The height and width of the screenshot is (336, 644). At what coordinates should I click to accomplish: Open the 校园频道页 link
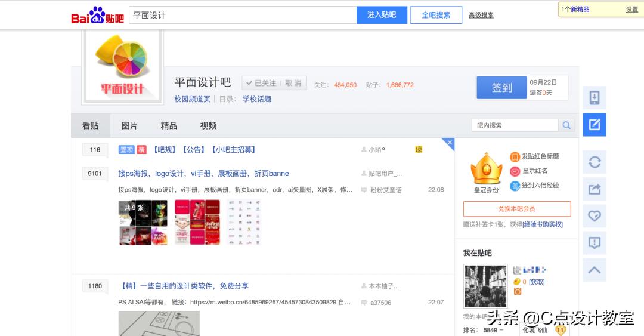(192, 99)
